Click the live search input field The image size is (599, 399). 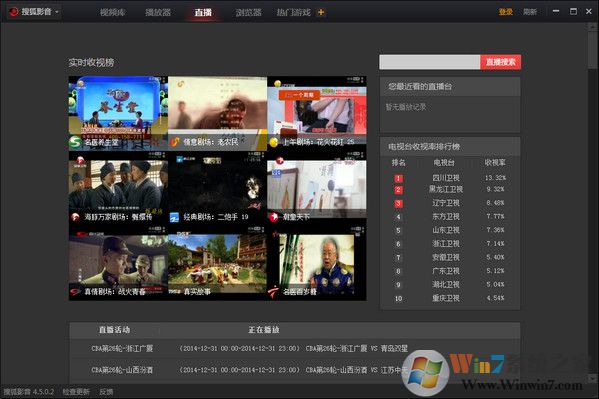(429, 62)
